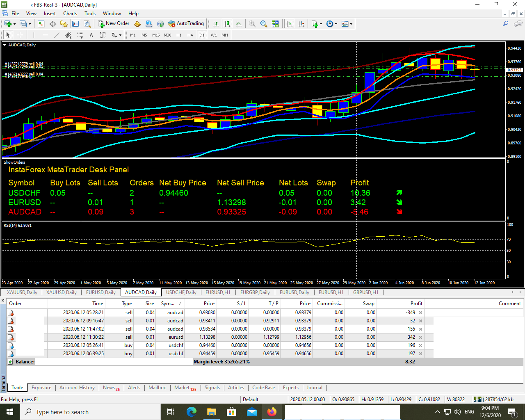Toggle the AutoTrading button
Viewport: 525px width, 420px height.
pyautogui.click(x=186, y=24)
